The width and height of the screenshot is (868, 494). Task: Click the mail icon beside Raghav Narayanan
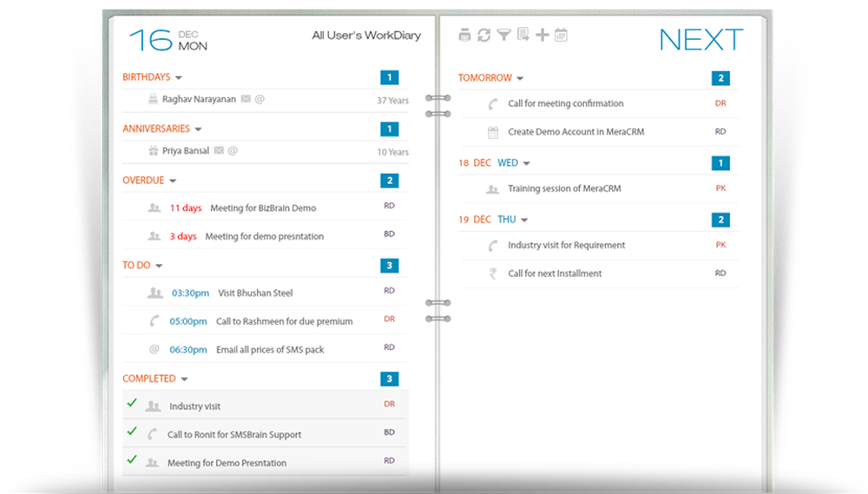point(246,99)
